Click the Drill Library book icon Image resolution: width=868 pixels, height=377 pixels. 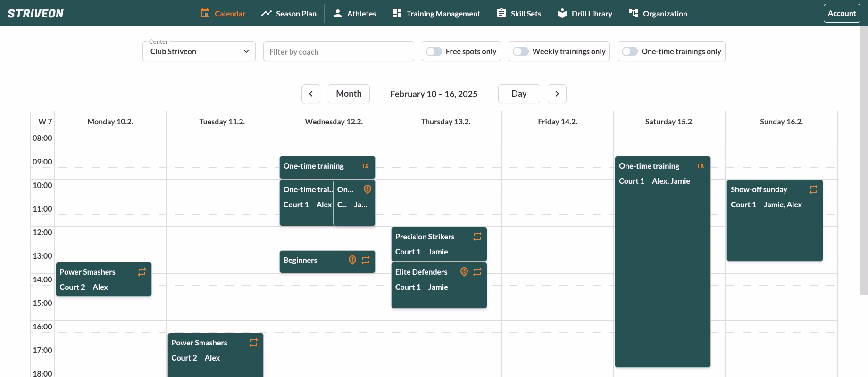[562, 13]
